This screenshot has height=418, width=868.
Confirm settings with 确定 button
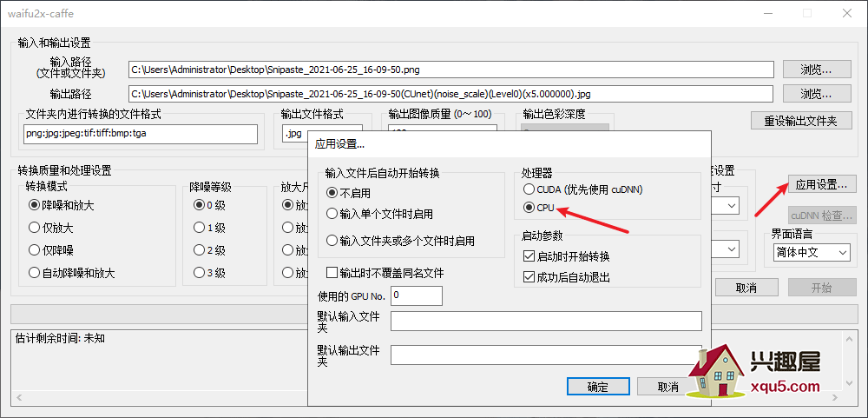[x=598, y=387]
